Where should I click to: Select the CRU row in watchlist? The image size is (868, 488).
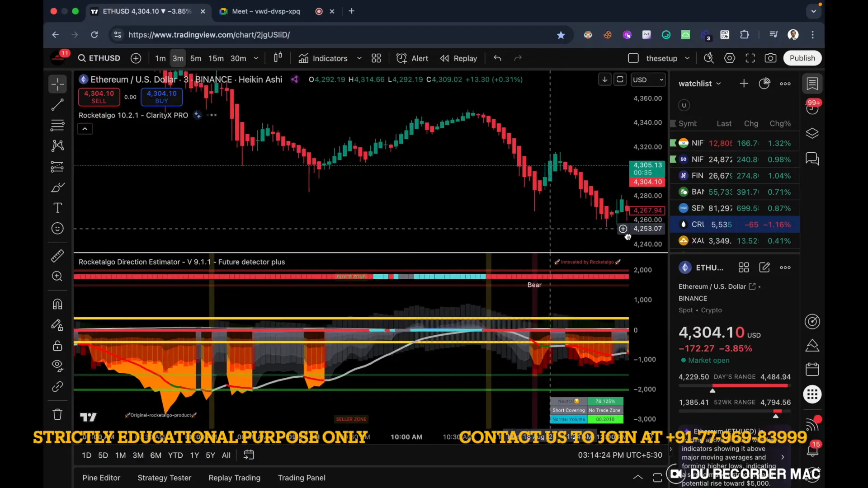pos(735,225)
